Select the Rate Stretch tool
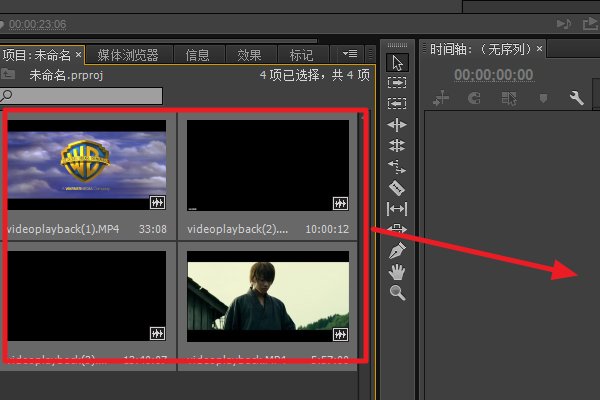Viewport: 600px width, 400px height. (397, 167)
